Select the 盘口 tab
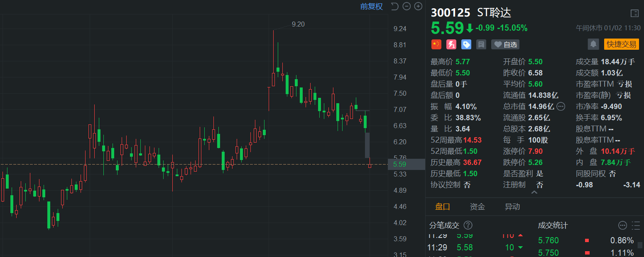Screen dimensions: 644x257 [442, 206]
